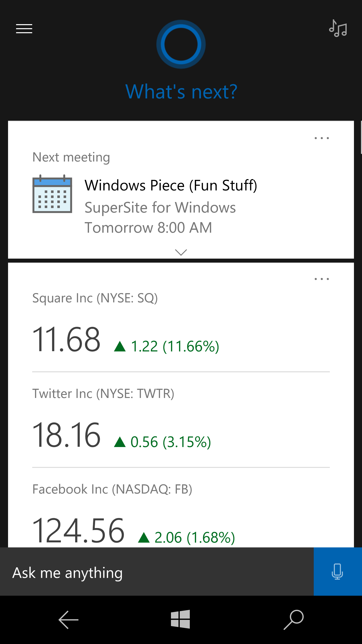The image size is (362, 644).
Task: Click the calendar icon for next meeting
Action: pyautogui.click(x=52, y=194)
